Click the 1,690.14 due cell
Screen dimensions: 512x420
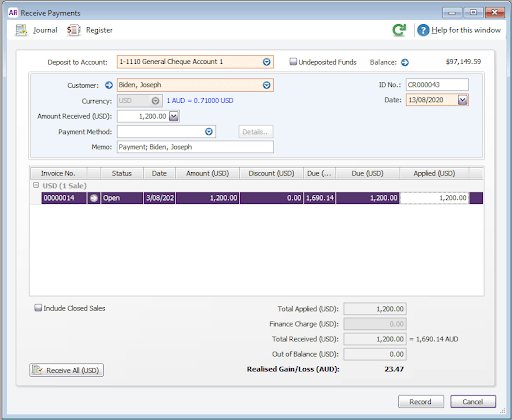click(x=319, y=198)
